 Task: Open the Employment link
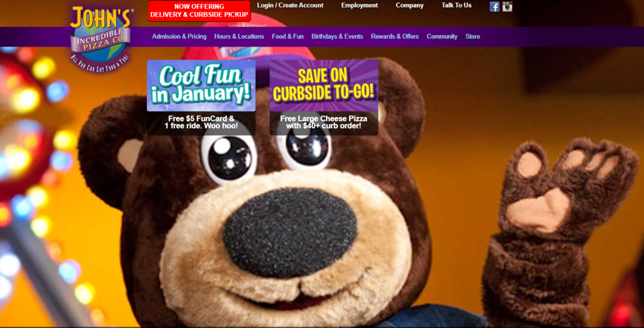359,5
